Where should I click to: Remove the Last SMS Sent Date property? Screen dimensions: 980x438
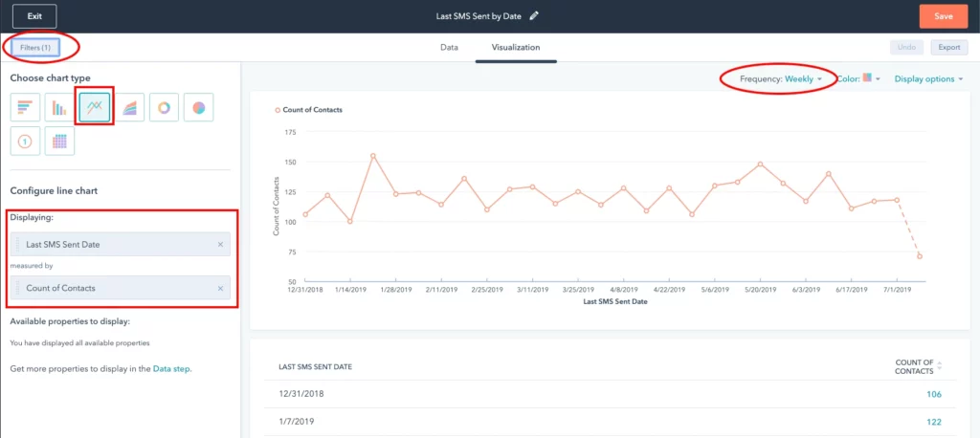(x=220, y=244)
